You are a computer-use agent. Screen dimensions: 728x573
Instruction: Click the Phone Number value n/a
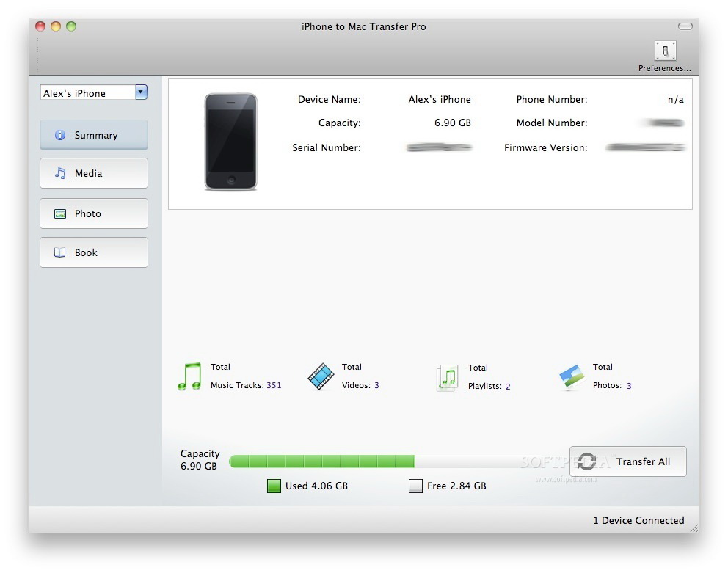(676, 99)
